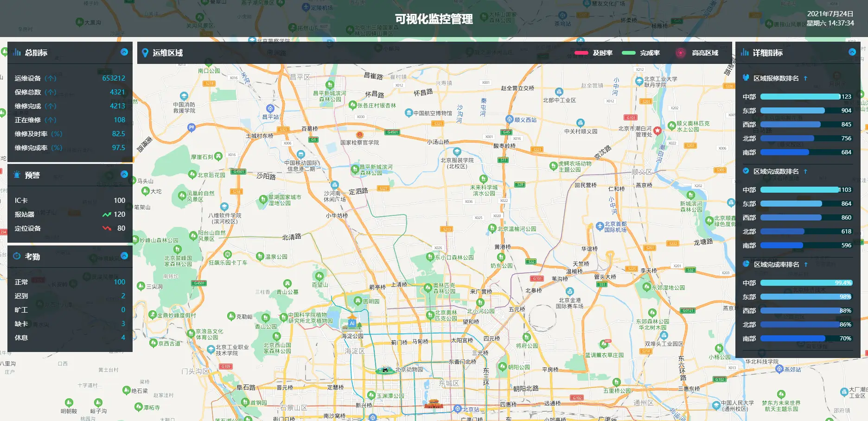Toggle the 完成率 legend item
This screenshot has height=421, width=868.
point(641,53)
